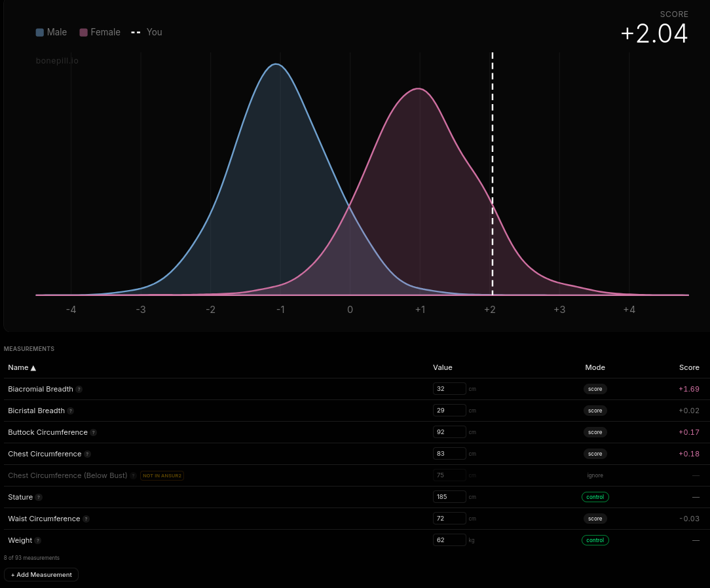Image resolution: width=710 pixels, height=588 pixels.
Task: Edit Weight value field 62
Action: click(449, 540)
